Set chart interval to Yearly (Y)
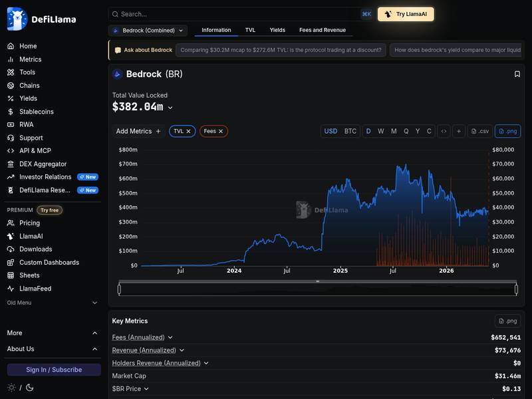Screen dimensions: 532x399 tap(418, 131)
